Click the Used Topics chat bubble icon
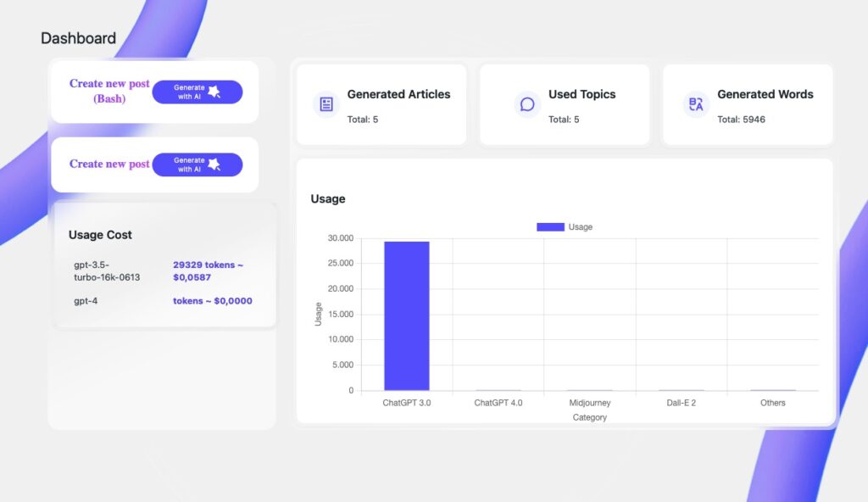The width and height of the screenshot is (868, 502). click(x=527, y=104)
